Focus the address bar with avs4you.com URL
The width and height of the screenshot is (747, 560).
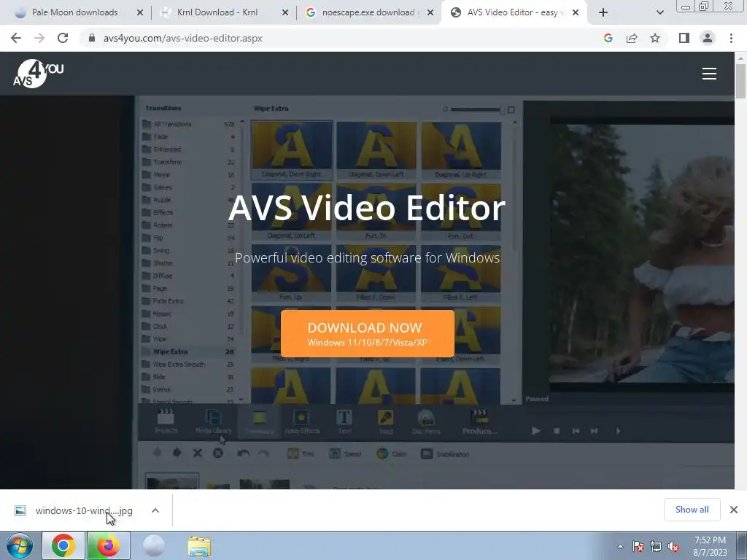click(x=333, y=38)
